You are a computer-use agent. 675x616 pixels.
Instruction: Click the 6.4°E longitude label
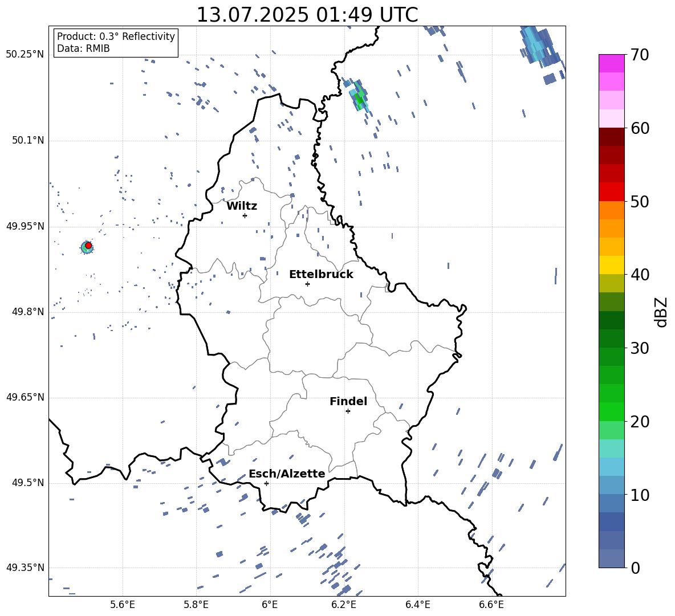(417, 605)
